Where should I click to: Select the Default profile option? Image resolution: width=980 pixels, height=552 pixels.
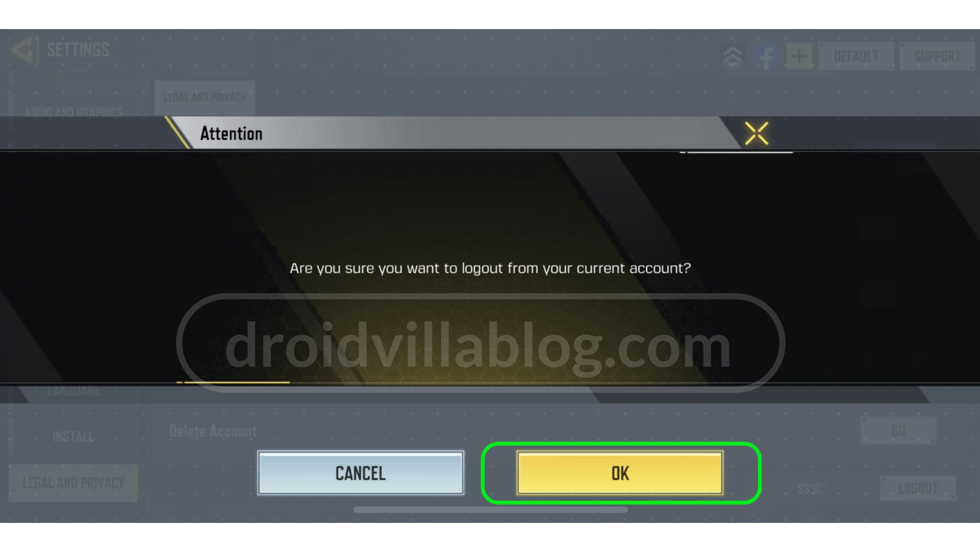pyautogui.click(x=856, y=57)
